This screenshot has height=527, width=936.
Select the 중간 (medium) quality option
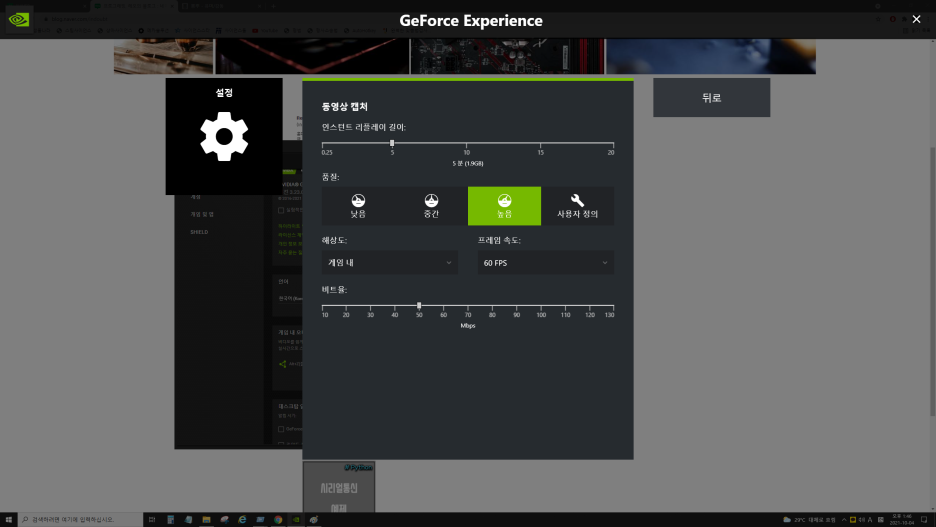[431, 206]
